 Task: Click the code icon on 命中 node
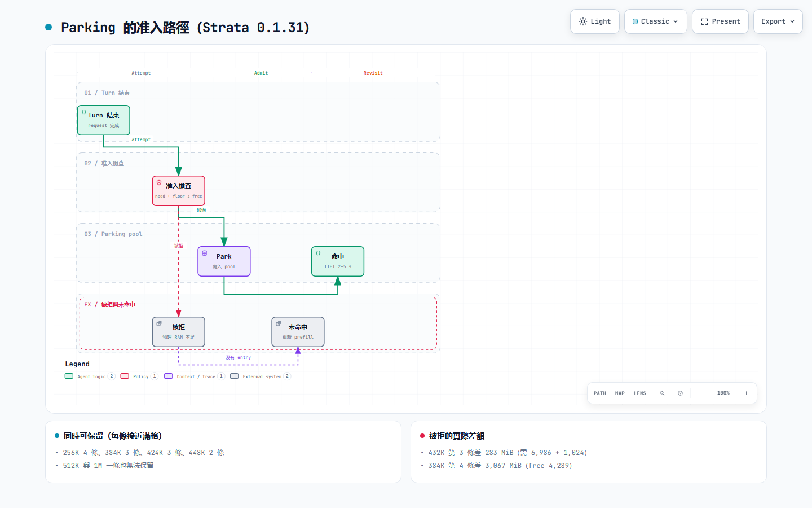click(x=319, y=253)
